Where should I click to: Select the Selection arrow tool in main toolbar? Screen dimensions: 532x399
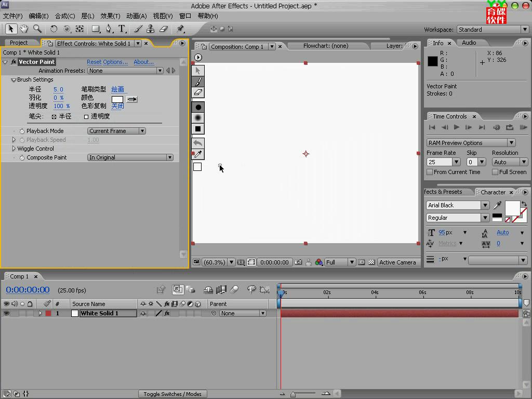point(11,29)
